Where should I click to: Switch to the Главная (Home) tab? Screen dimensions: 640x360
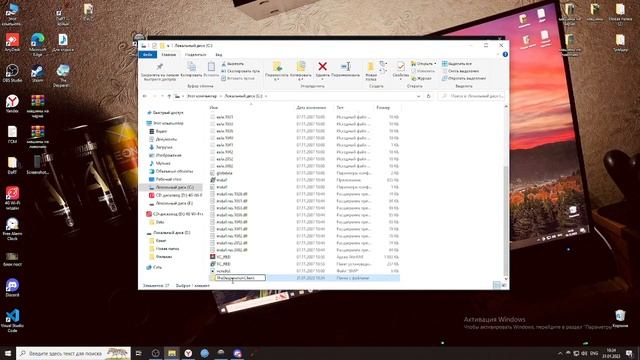168,54
